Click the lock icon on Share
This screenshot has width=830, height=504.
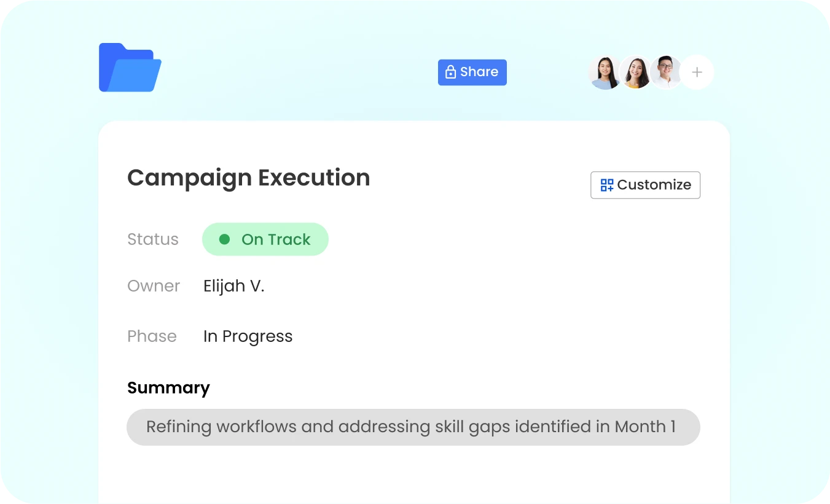[x=450, y=72]
